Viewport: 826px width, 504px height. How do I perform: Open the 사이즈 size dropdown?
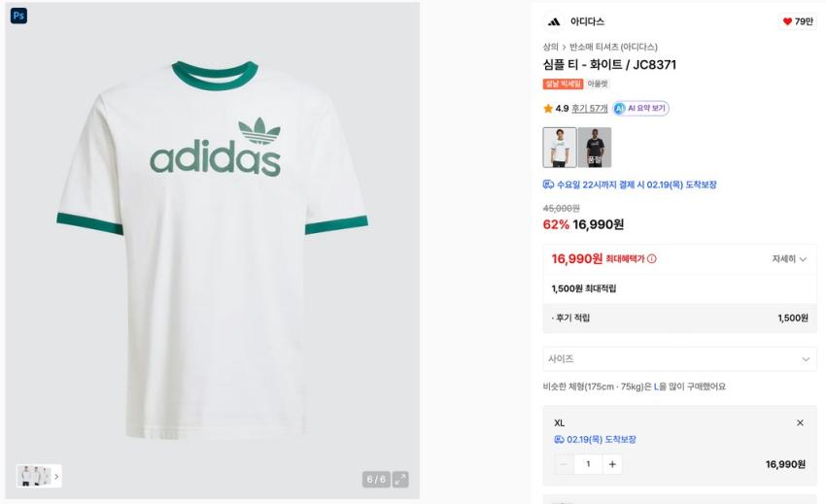coord(679,358)
